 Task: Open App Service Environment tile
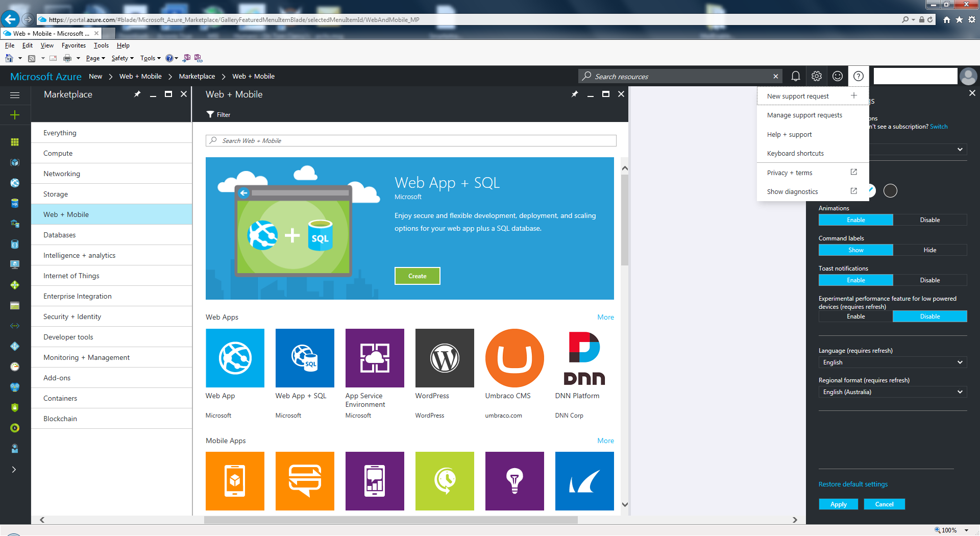pos(375,358)
